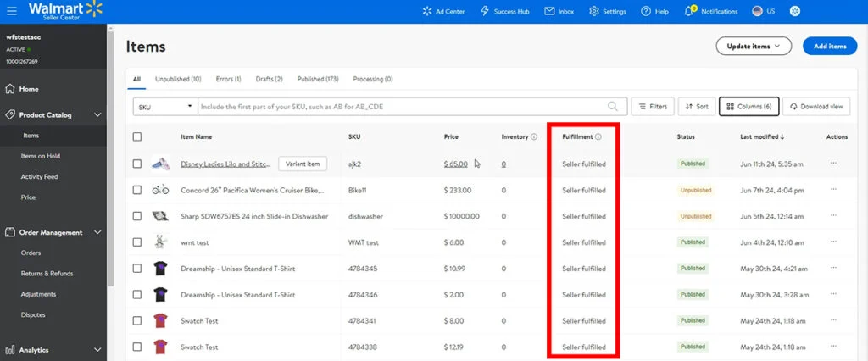Open the Disney Ladies Lilo item link
The width and height of the screenshot is (868, 361).
pyautogui.click(x=225, y=164)
